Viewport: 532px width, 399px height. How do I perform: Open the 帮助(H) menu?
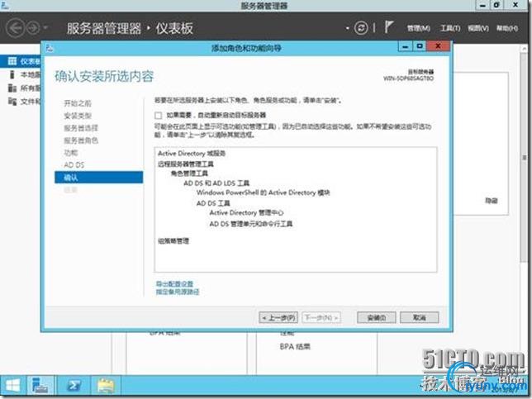pos(507,28)
